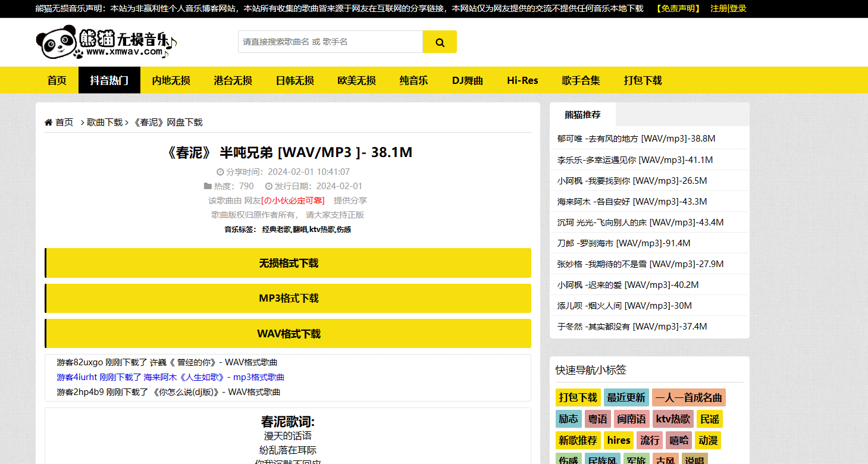Open 郁可唯 -去有风的地方 song link
Screen dimensions: 868x464
[636, 139]
